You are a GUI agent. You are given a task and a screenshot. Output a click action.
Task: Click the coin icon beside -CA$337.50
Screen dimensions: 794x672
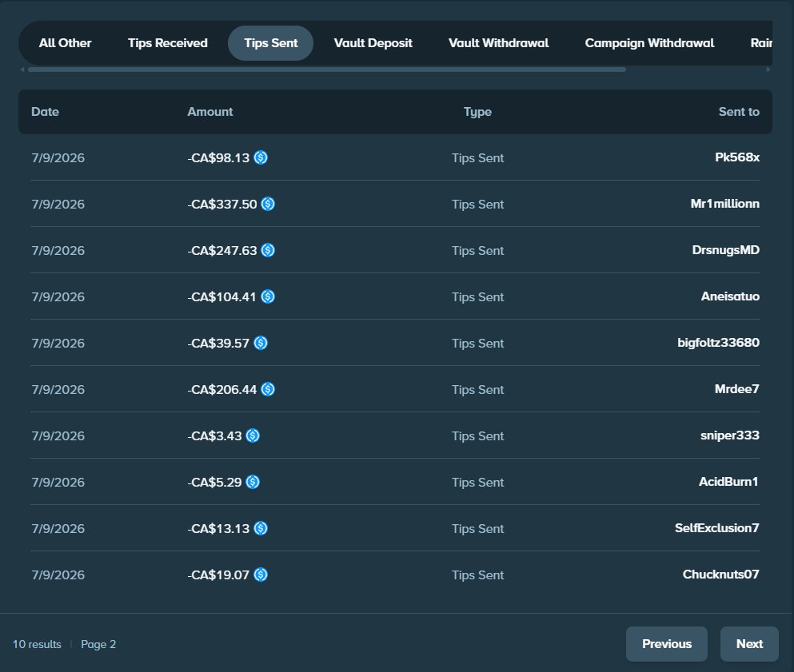268,204
